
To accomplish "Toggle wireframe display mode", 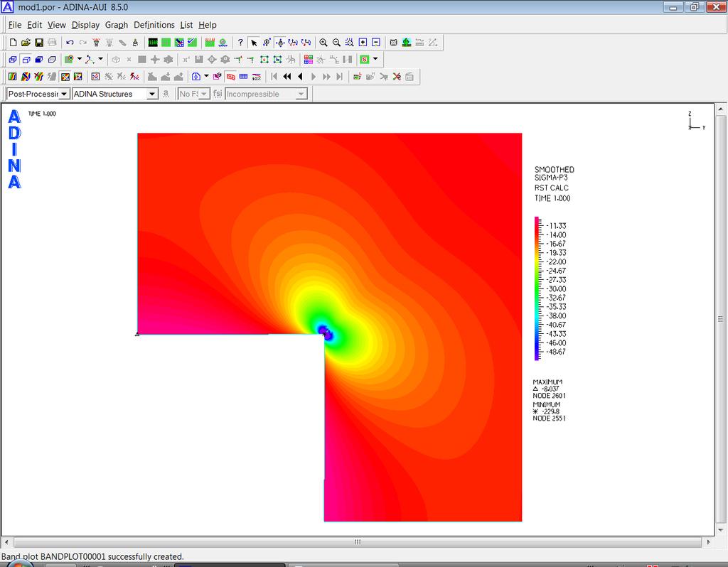I will [x=13, y=60].
